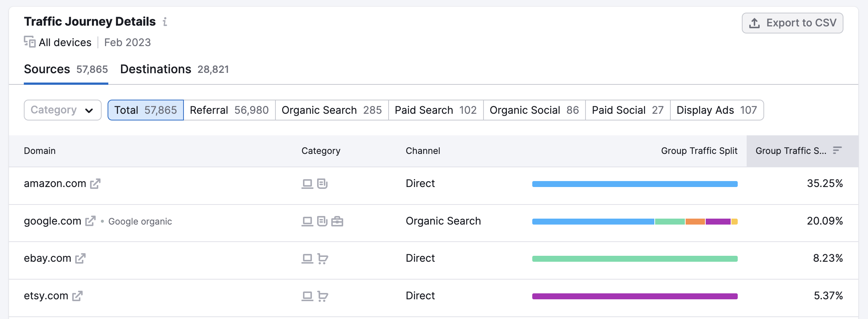Click the amazon.com blue traffic split bar
Viewport: 868px width, 319px height.
pyautogui.click(x=635, y=184)
